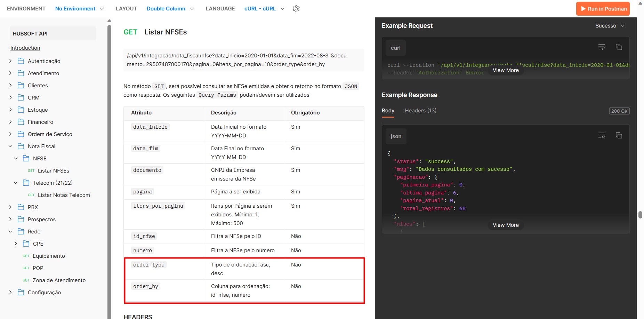This screenshot has height=319, width=644.
Task: Click the Run in Postman button
Action: coord(603,9)
